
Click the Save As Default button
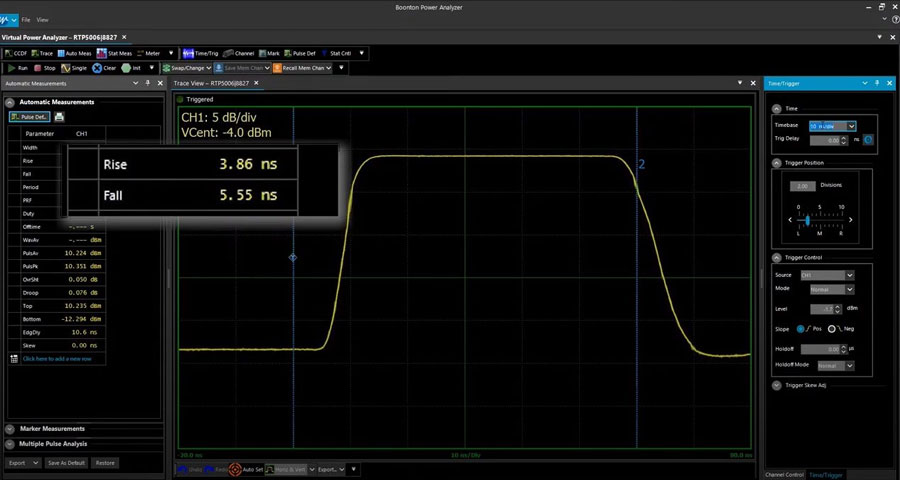click(68, 463)
